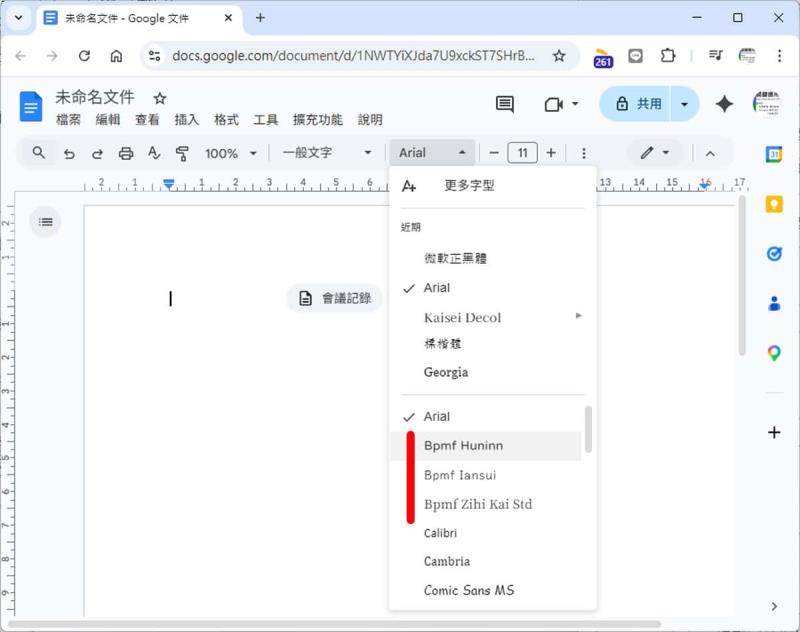Open the search menus tool
The width and height of the screenshot is (800, 632).
38,152
